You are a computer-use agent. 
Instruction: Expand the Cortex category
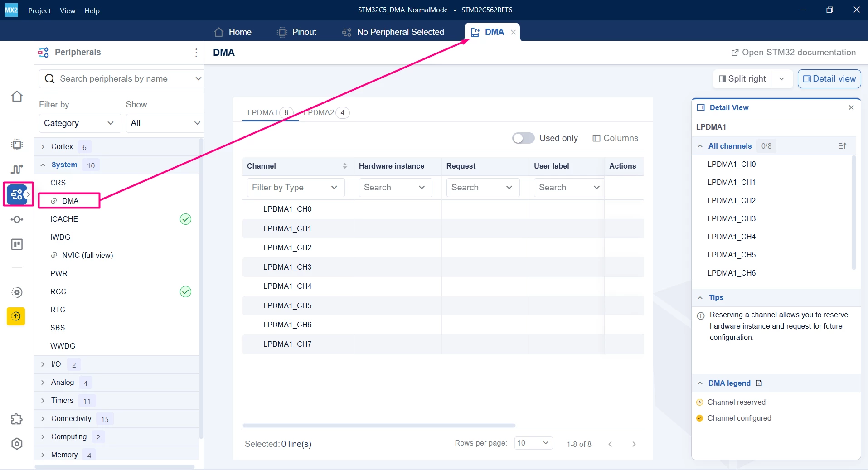click(43, 147)
